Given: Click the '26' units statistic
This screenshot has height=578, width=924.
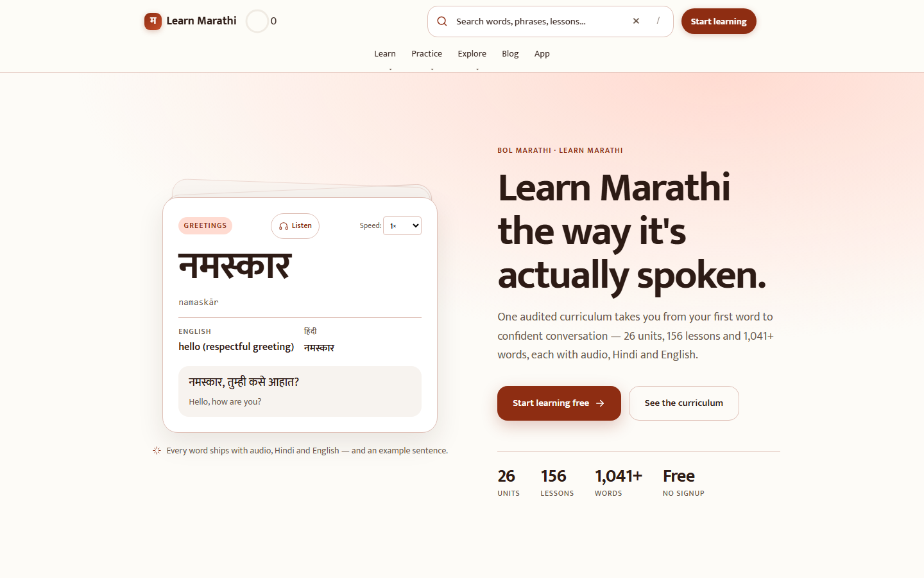Looking at the screenshot, I should coord(506,477).
